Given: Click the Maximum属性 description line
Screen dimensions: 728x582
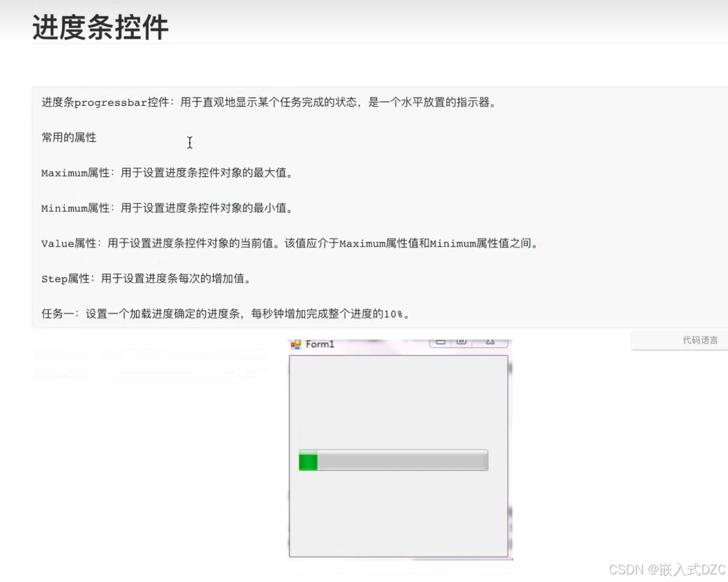Looking at the screenshot, I should pyautogui.click(x=166, y=173).
